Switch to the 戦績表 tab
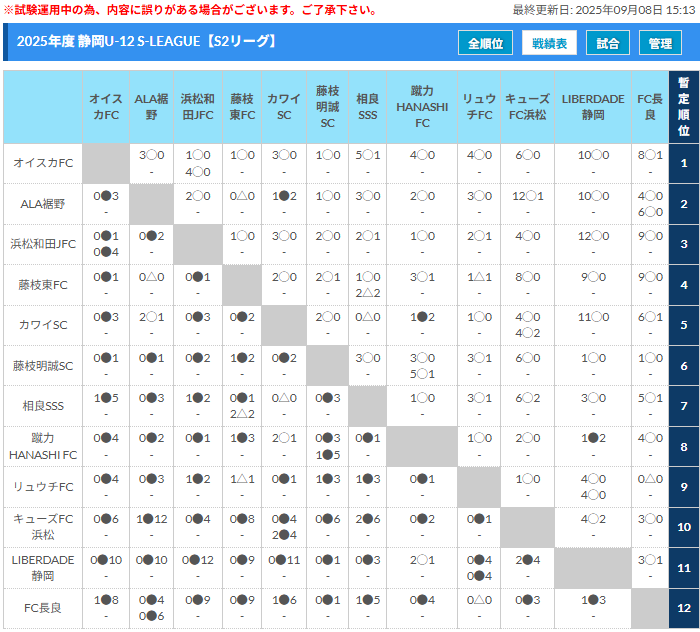Image resolution: width=700 pixels, height=632 pixels. 549,43
